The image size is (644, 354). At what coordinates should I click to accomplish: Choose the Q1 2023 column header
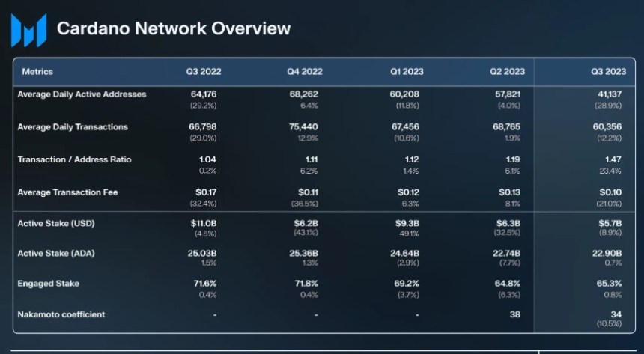click(x=407, y=72)
